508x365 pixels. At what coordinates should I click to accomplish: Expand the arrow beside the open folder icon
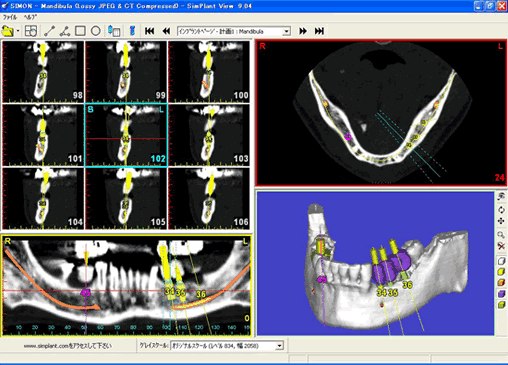point(18,31)
